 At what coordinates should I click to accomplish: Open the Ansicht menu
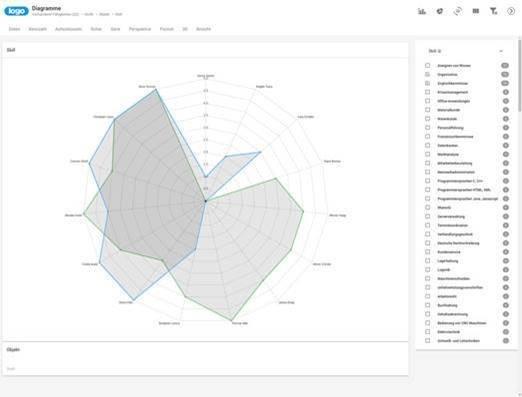(203, 29)
